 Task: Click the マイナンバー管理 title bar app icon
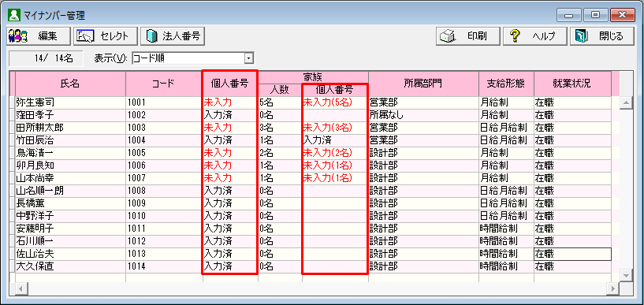click(13, 16)
